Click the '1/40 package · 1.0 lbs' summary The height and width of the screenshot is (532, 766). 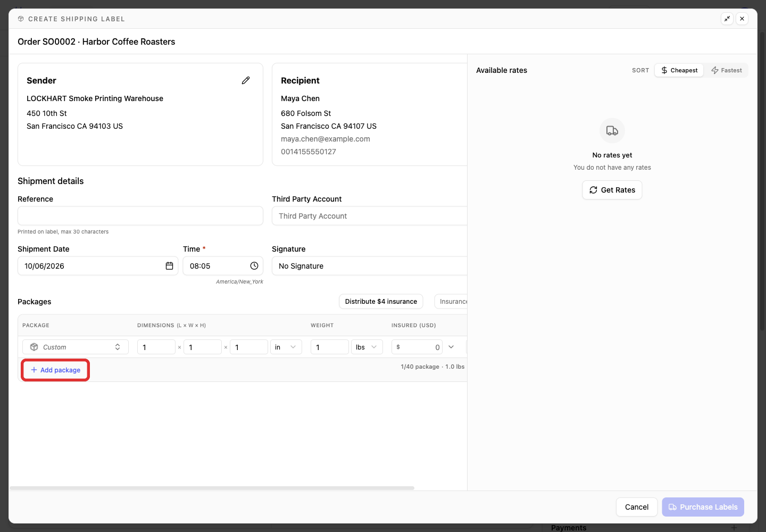click(432, 367)
